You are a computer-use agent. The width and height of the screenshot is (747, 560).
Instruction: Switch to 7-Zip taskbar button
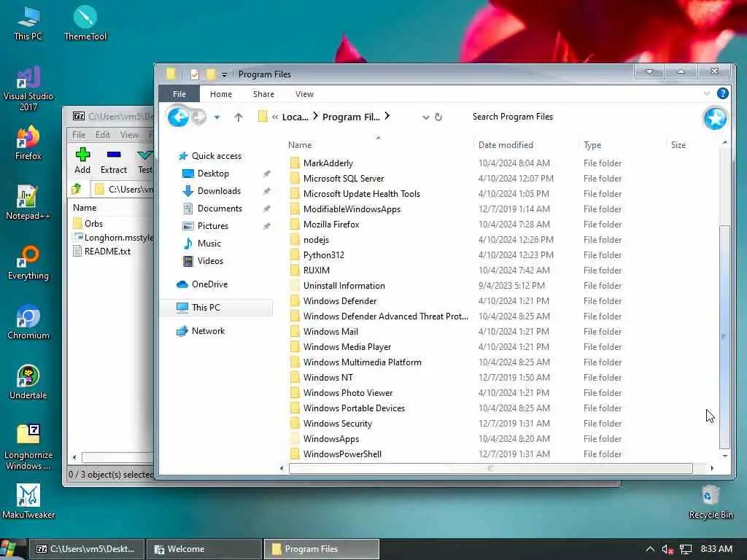(86, 549)
